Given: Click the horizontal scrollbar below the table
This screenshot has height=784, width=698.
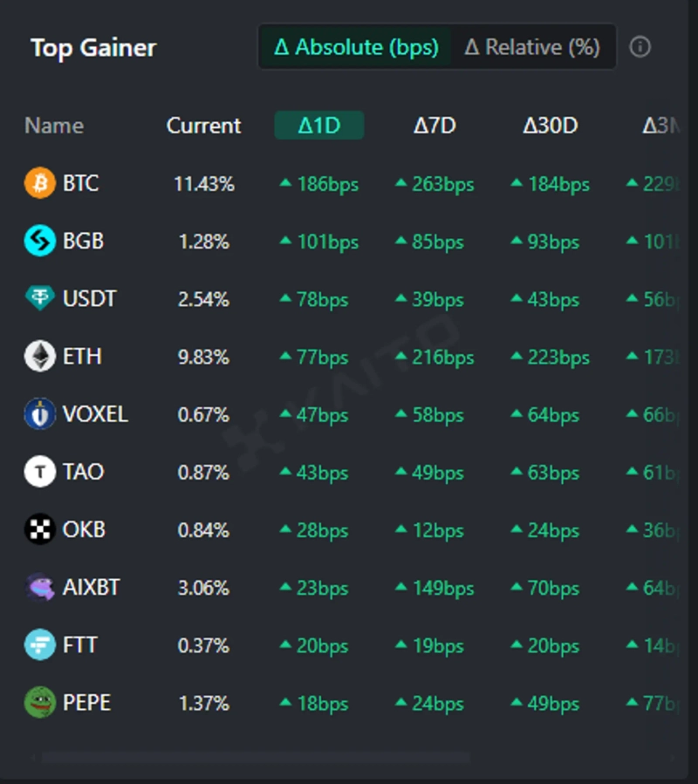Looking at the screenshot, I should click(255, 758).
